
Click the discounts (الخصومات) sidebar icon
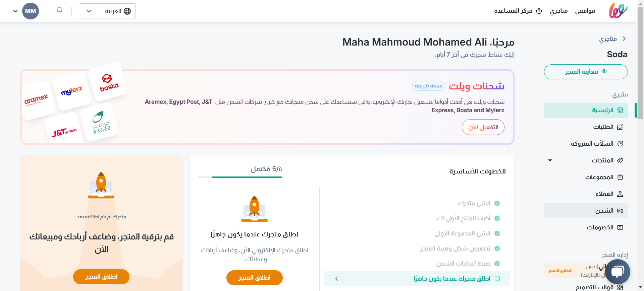pos(620,227)
